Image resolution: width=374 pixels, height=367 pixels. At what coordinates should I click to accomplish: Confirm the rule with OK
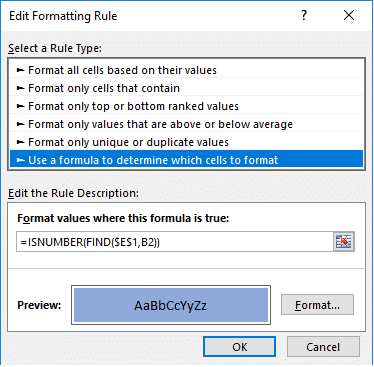click(x=239, y=347)
